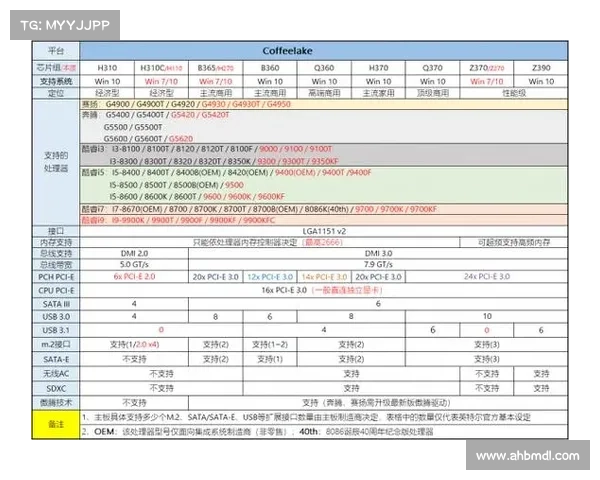Select the 7.9 GT/s bandwidth cell
This screenshot has height=480, width=600.
tap(378, 264)
